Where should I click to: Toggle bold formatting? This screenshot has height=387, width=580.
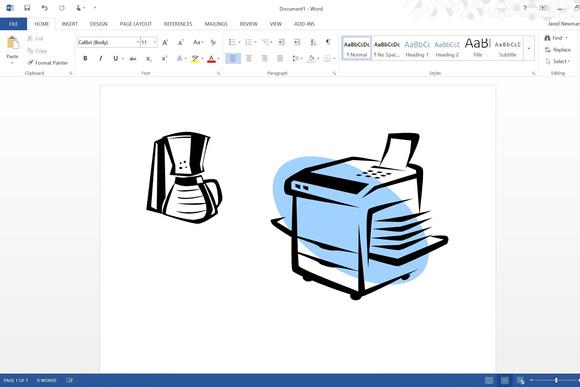[85, 58]
